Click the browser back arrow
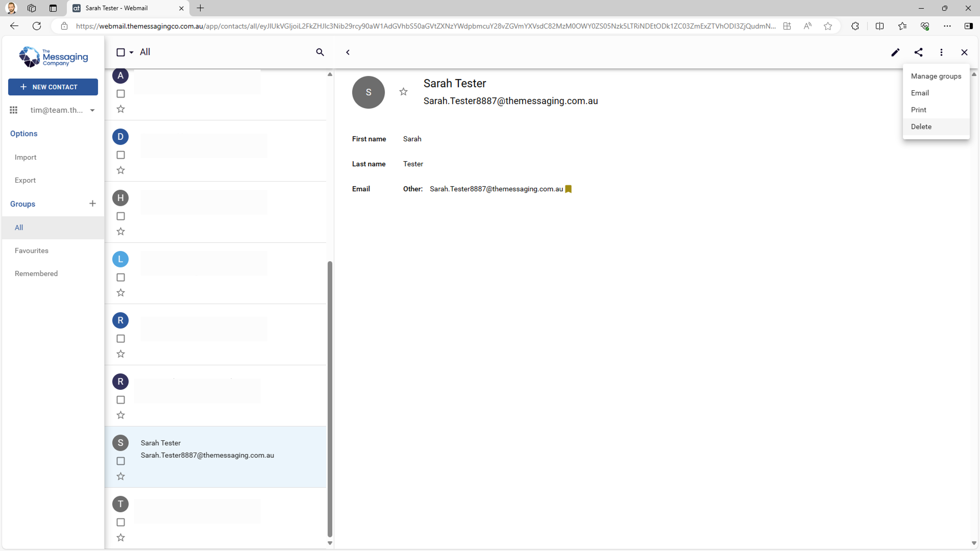This screenshot has height=551, width=980. pyautogui.click(x=14, y=26)
